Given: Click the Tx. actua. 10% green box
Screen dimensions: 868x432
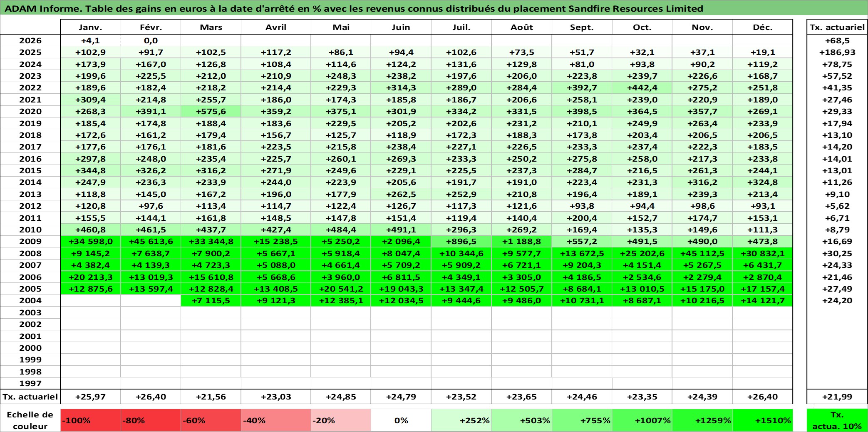Looking at the screenshot, I should (837, 420).
